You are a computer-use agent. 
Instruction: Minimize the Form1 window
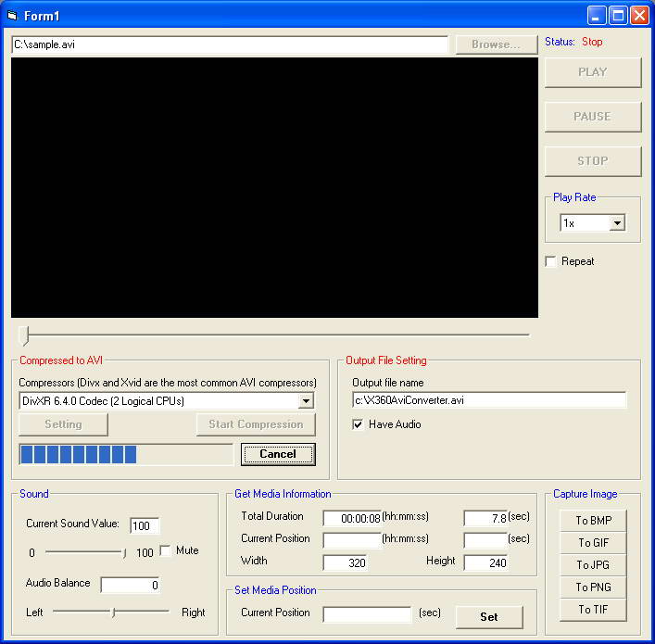[x=597, y=16]
